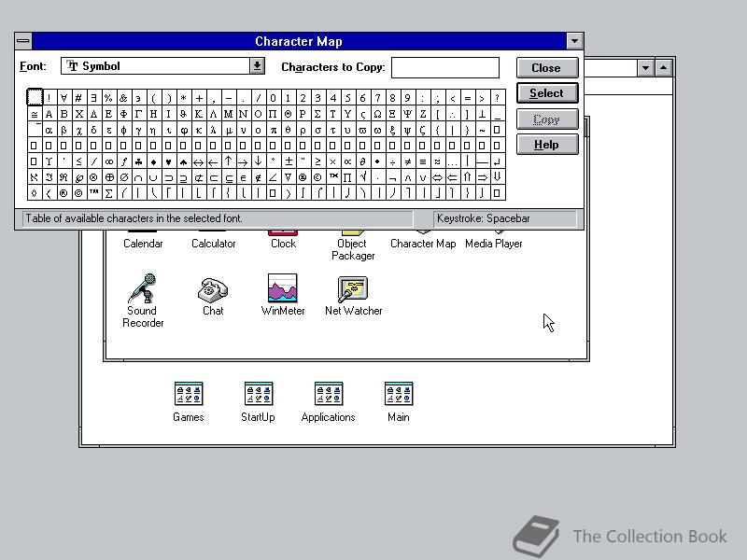This screenshot has height=560, width=747.
Task: Choose the infinity symbol cell
Action: pos(108,161)
